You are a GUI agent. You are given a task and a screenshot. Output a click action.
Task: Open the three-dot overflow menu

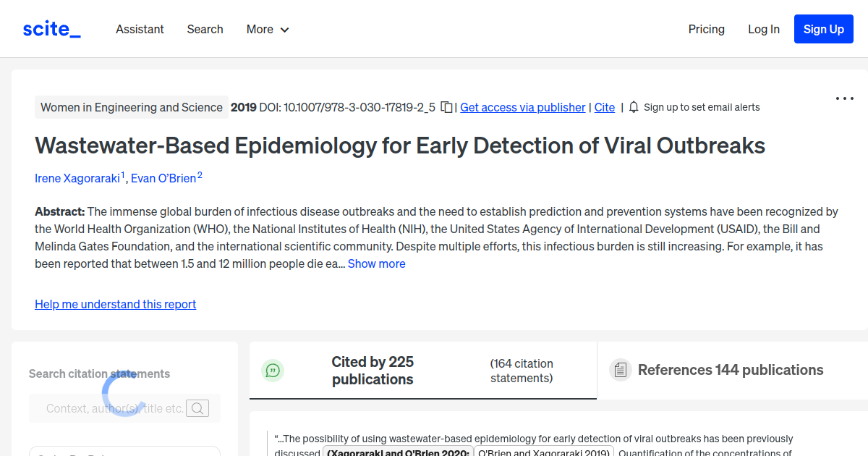coord(844,98)
